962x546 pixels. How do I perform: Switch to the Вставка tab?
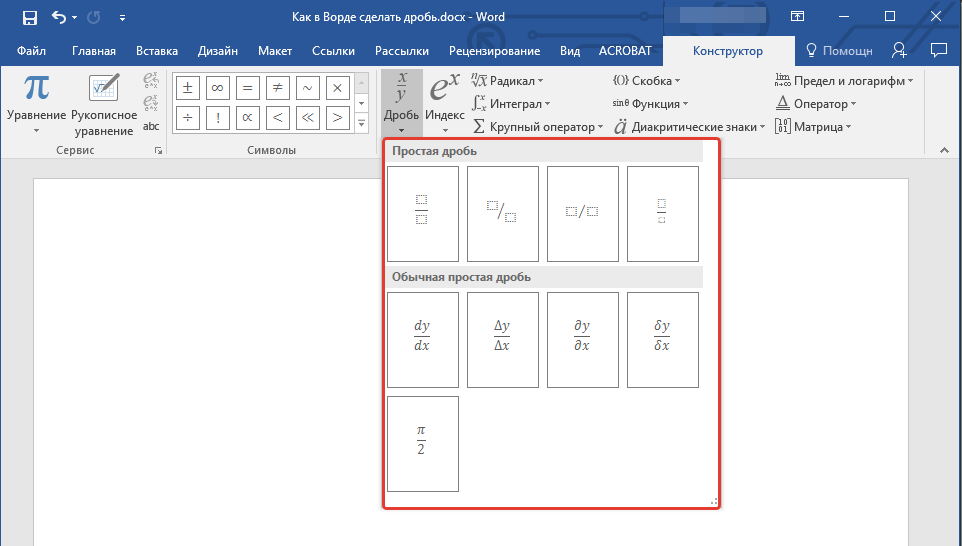[157, 51]
